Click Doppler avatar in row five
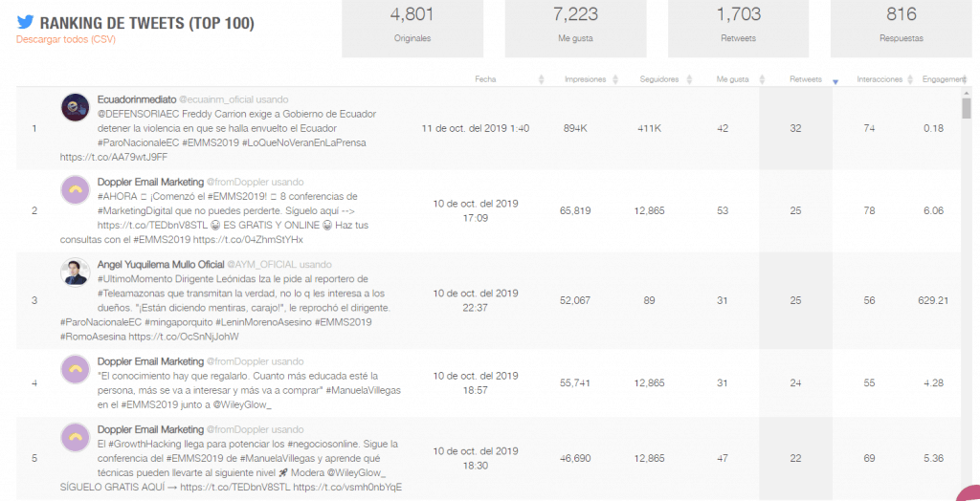The image size is (980, 501). tap(75, 437)
